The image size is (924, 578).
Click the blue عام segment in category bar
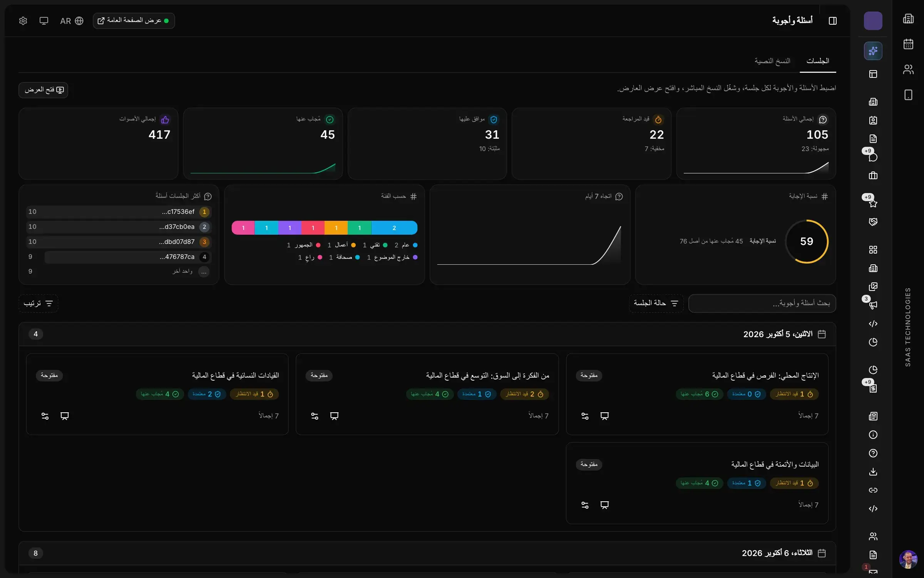click(394, 228)
